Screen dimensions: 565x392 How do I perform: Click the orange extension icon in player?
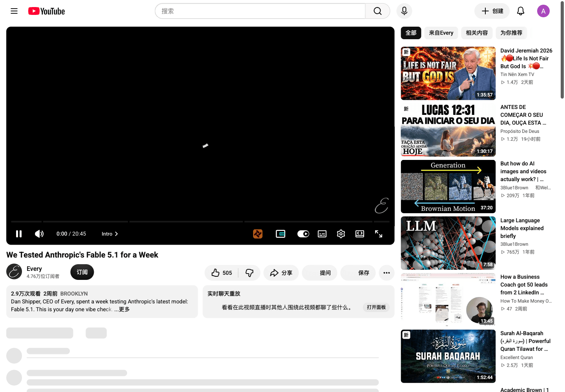tap(258, 234)
